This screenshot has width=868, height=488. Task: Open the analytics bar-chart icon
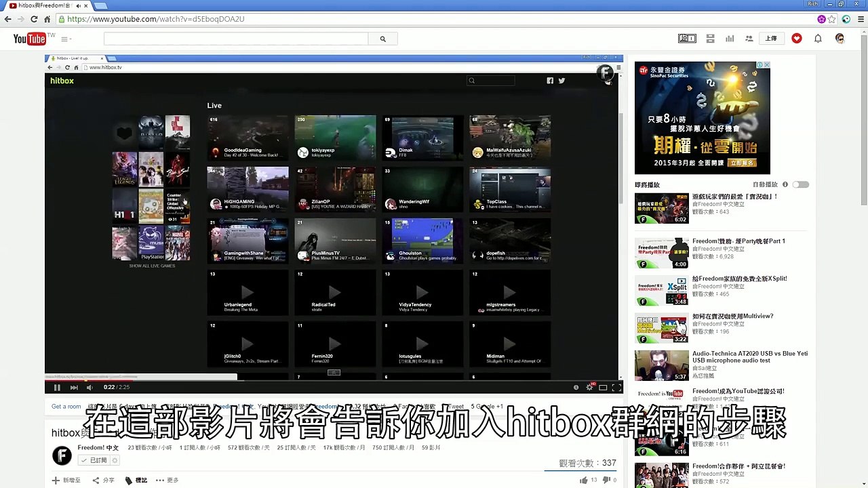[x=730, y=39]
